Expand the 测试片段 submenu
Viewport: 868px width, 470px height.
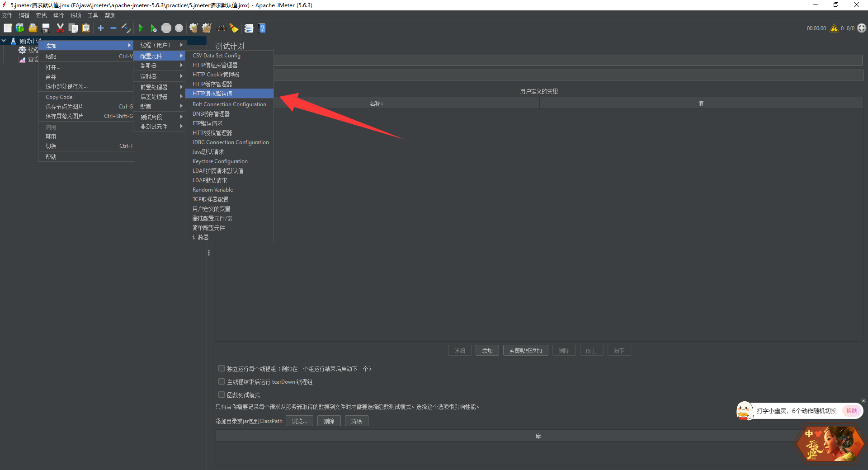point(159,117)
